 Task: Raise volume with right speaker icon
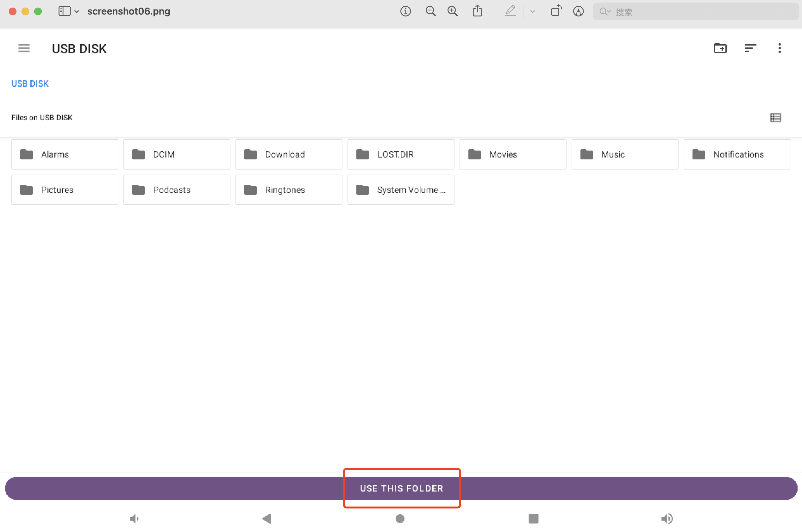667,518
